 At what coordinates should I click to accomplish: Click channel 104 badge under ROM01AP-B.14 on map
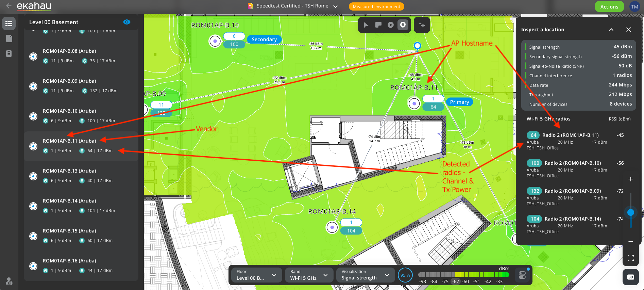tap(351, 231)
